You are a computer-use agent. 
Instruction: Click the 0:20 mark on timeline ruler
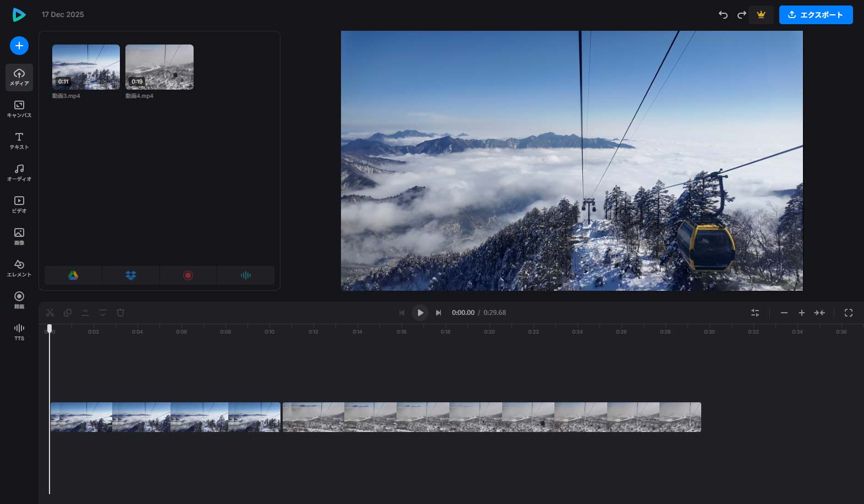point(489,331)
